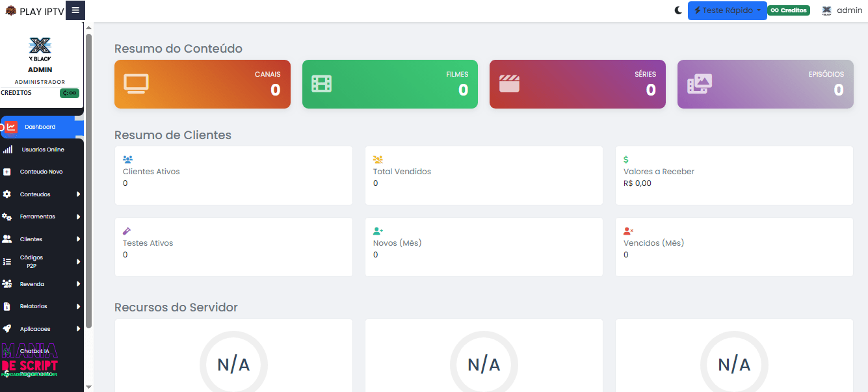Click the purple vial icon above Testes Ativos
Viewport: 868px width, 392px height.
pyautogui.click(x=127, y=230)
